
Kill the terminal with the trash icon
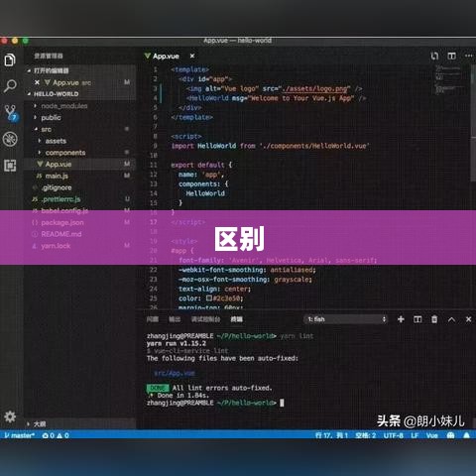click(x=434, y=319)
